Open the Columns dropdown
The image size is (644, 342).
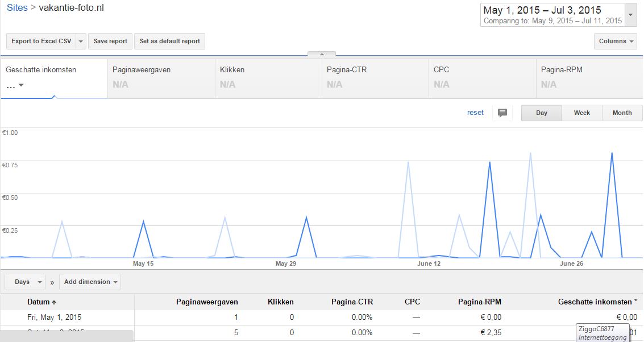tap(615, 41)
